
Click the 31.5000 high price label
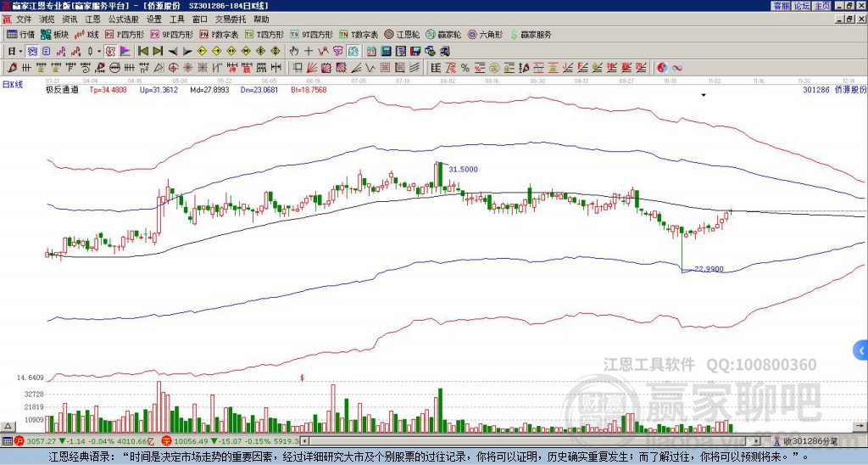[x=463, y=169]
